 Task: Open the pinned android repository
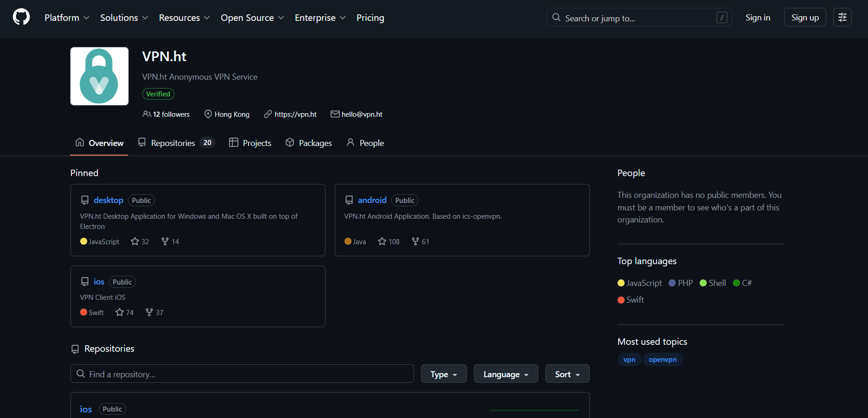(372, 200)
